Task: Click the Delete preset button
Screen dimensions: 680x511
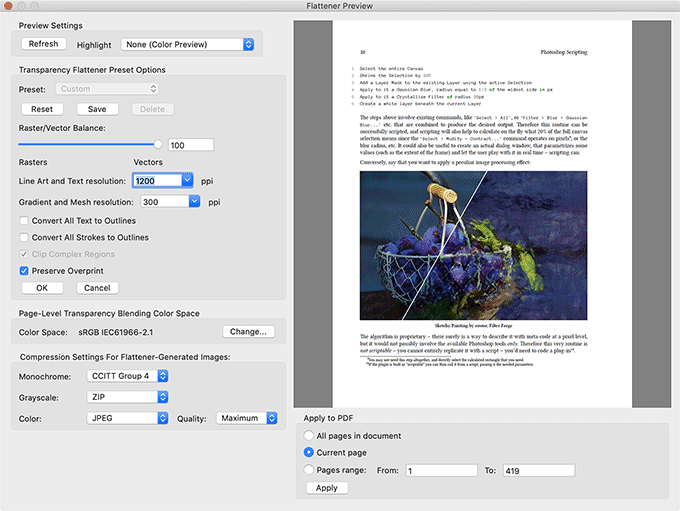Action: (x=152, y=109)
